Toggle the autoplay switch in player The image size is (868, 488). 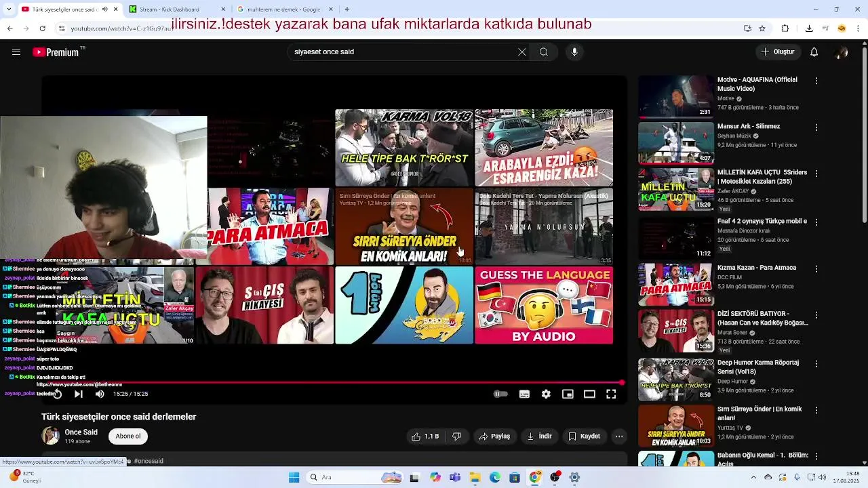(x=500, y=394)
